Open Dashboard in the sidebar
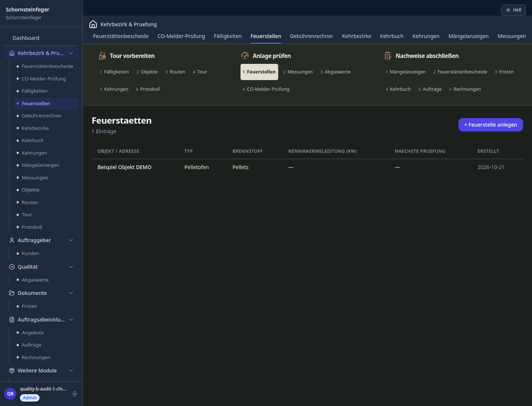532x406 pixels. point(26,38)
